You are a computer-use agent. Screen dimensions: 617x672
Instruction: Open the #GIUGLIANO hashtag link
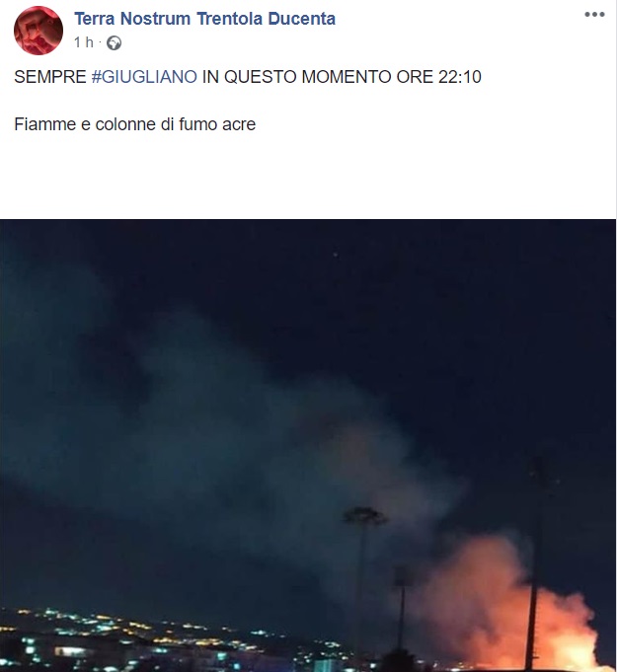(144, 77)
